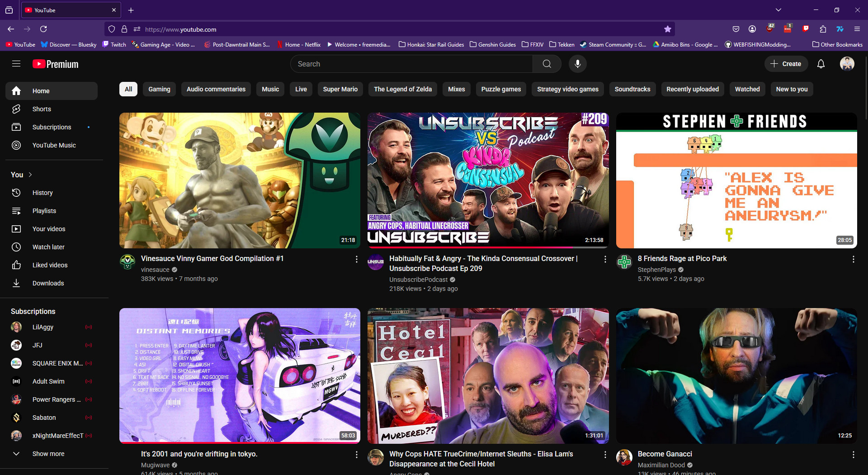Play the Hotel Cecil video thumbnail

[488, 376]
